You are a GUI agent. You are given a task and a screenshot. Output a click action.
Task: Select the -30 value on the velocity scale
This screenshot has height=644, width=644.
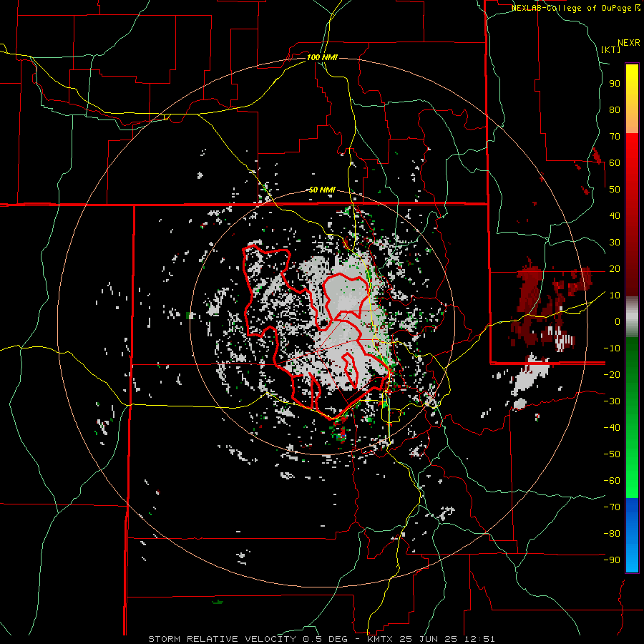[x=612, y=401]
